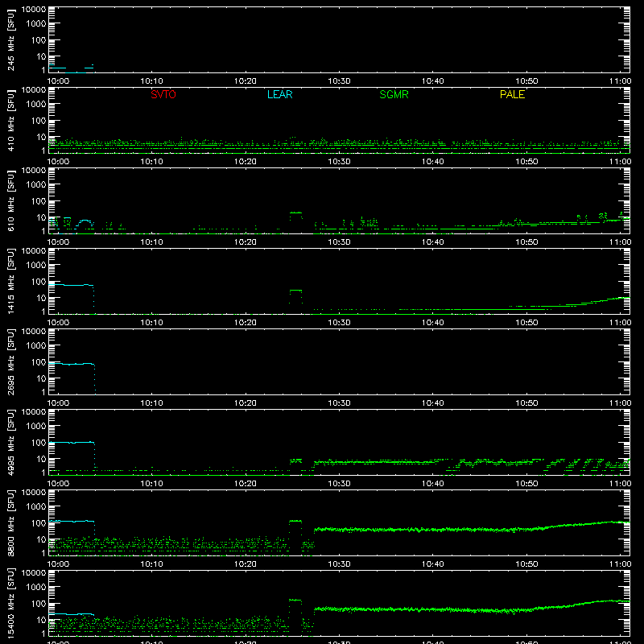The height and width of the screenshot is (644, 644).
Task: Click the 1000 value on the 4995 MHz axis
Action: point(36,427)
